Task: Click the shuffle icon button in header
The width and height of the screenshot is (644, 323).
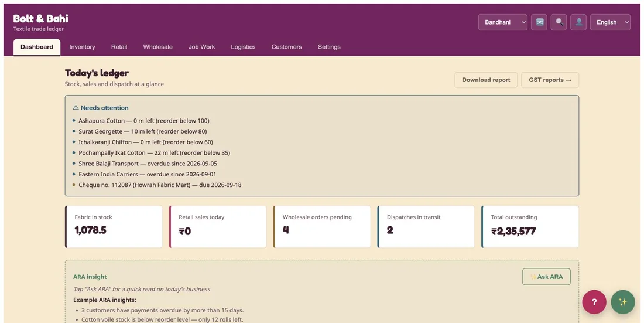Action: click(539, 22)
